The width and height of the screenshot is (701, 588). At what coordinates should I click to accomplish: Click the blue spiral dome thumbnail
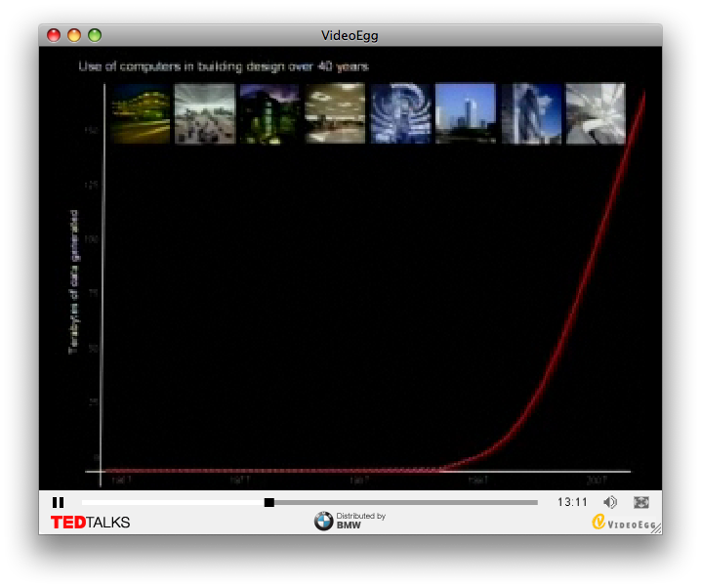400,113
